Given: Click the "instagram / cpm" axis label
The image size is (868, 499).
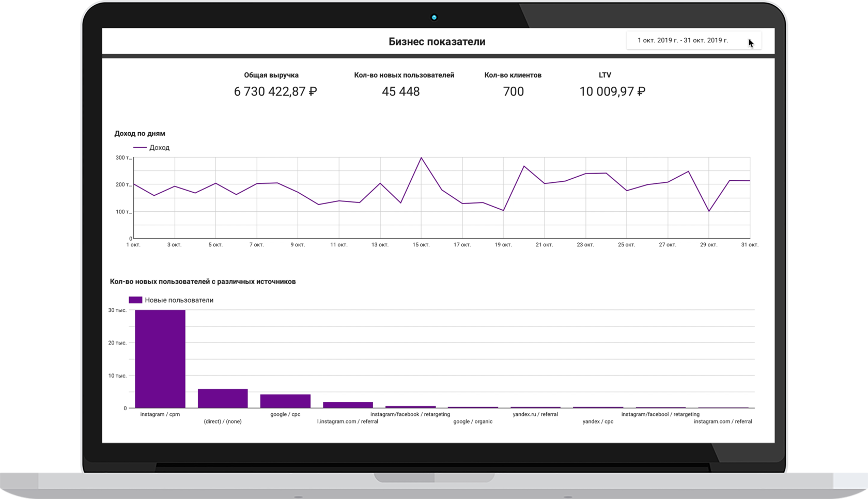Looking at the screenshot, I should 160,414.
